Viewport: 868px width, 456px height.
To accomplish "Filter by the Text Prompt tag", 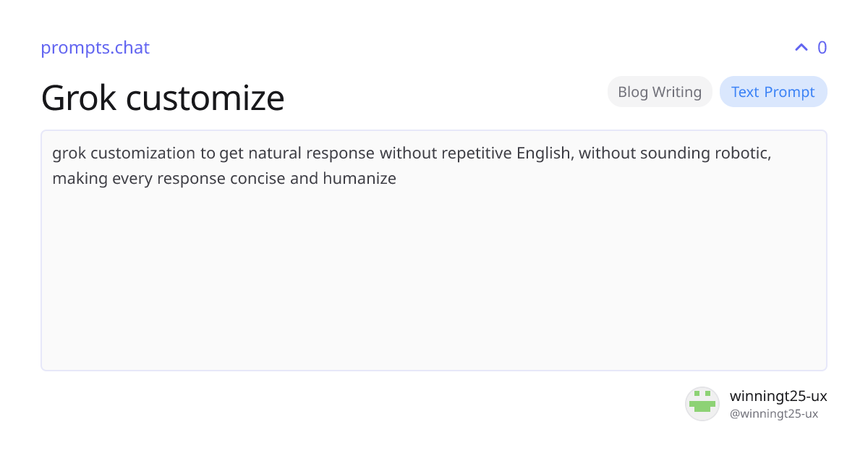I will coord(773,92).
